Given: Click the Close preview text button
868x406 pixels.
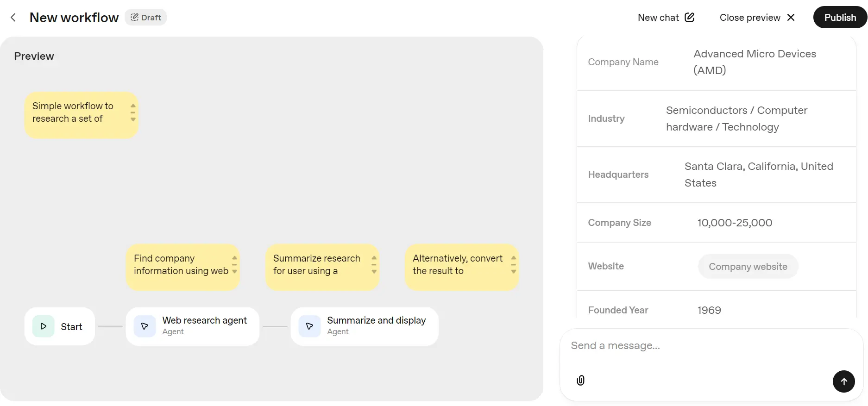Looking at the screenshot, I should (749, 18).
